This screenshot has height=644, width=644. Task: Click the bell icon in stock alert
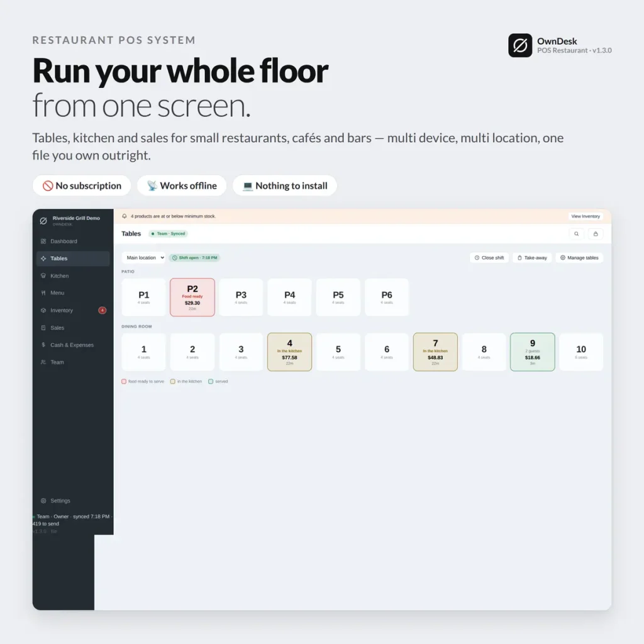124,216
